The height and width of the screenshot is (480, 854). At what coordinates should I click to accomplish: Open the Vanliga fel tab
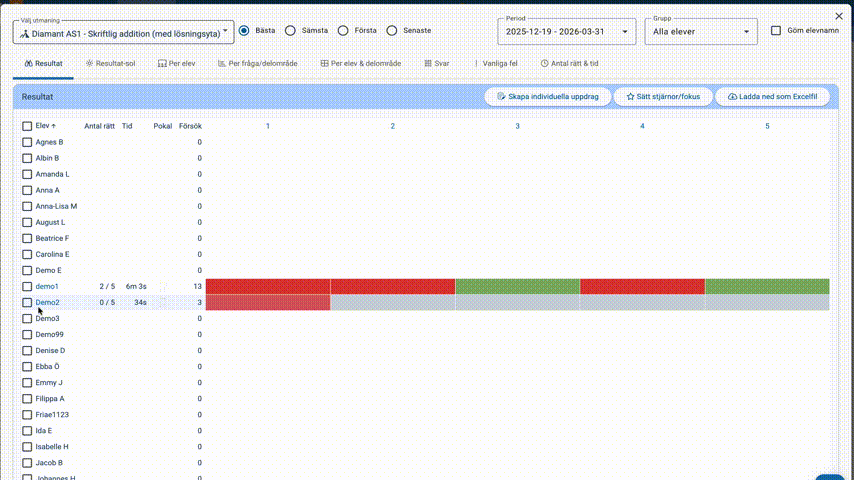[495, 63]
